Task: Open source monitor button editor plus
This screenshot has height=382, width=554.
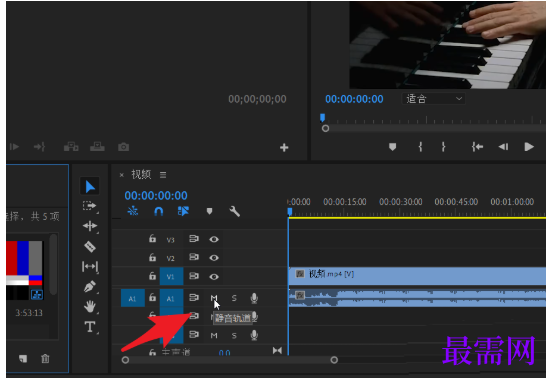Action: click(x=284, y=148)
